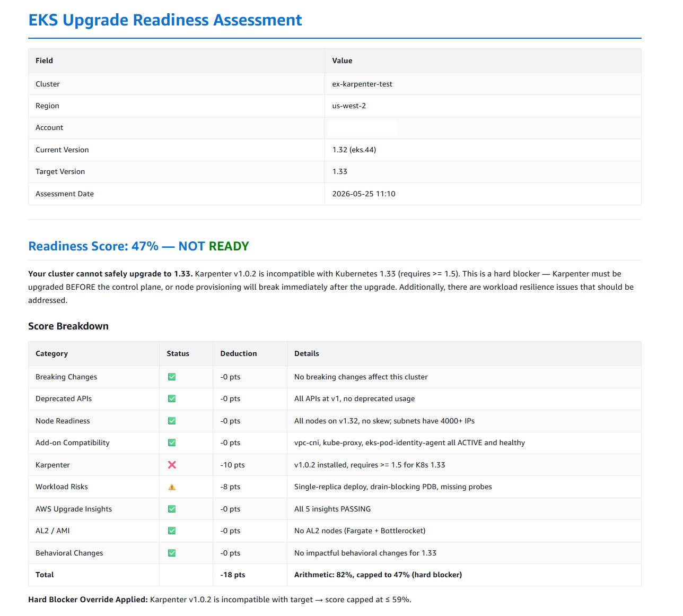Click 'v1.0.2 installed, requires >= 1.5 for K8s 1.33'
The width and height of the screenshot is (683, 616).
point(370,465)
